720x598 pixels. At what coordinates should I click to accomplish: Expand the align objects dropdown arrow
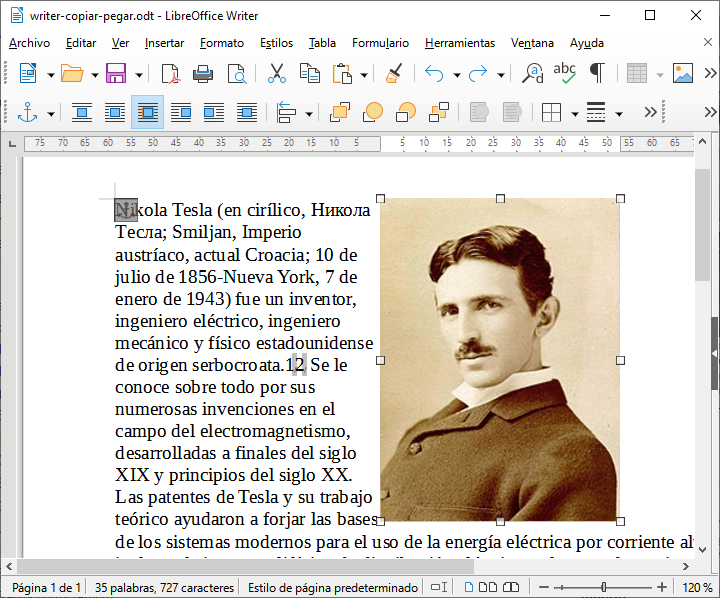(309, 114)
